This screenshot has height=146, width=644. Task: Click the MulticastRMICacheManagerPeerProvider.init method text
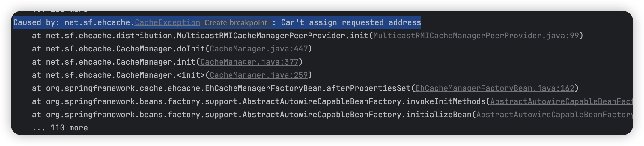tap(273, 36)
